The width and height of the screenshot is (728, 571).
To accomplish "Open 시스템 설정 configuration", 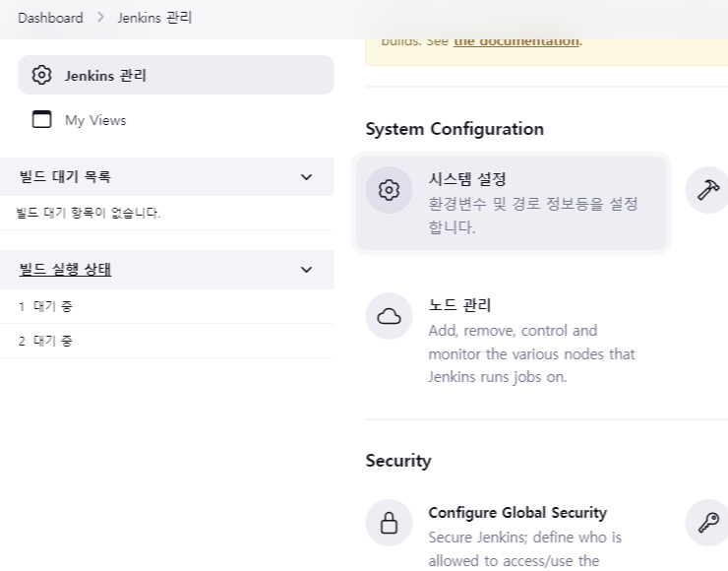I will 511,203.
